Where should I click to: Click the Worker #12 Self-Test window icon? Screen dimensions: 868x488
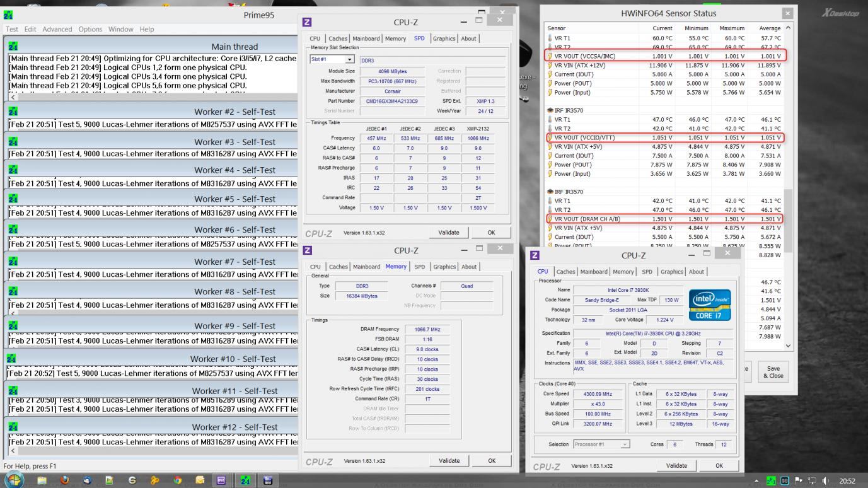13,427
